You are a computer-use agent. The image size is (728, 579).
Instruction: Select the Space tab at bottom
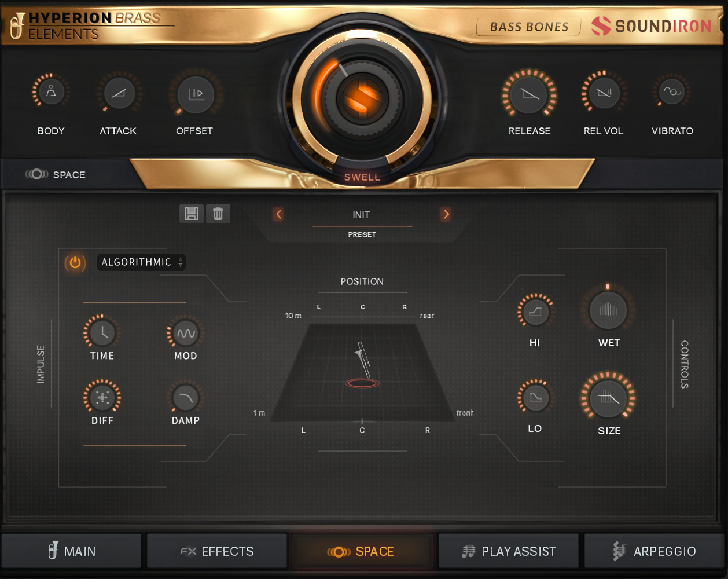click(x=362, y=551)
